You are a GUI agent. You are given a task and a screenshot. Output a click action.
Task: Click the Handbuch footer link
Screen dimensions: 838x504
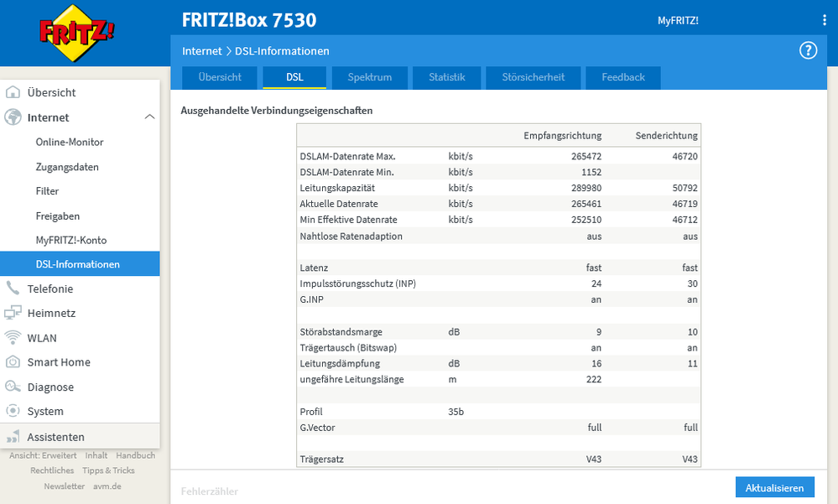[x=135, y=455]
